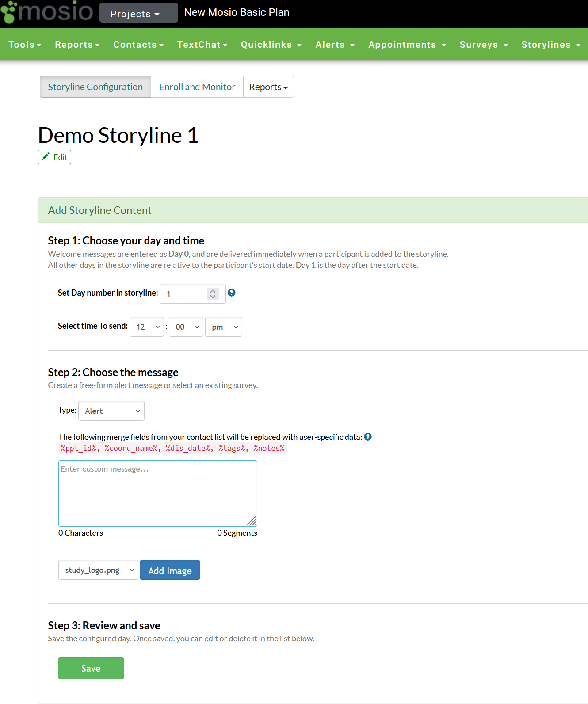Click the Step 2: Choose the message heading
Viewport: 588px width, 704px height.
pos(113,372)
